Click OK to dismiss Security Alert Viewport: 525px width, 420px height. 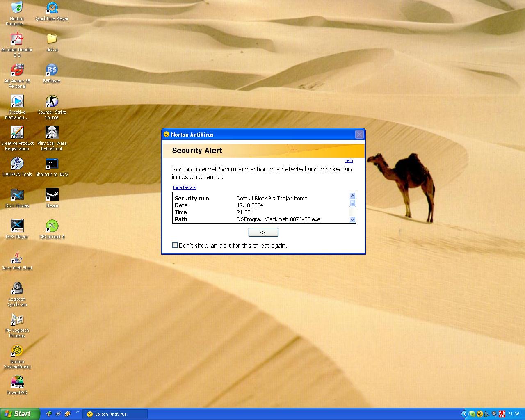click(263, 233)
